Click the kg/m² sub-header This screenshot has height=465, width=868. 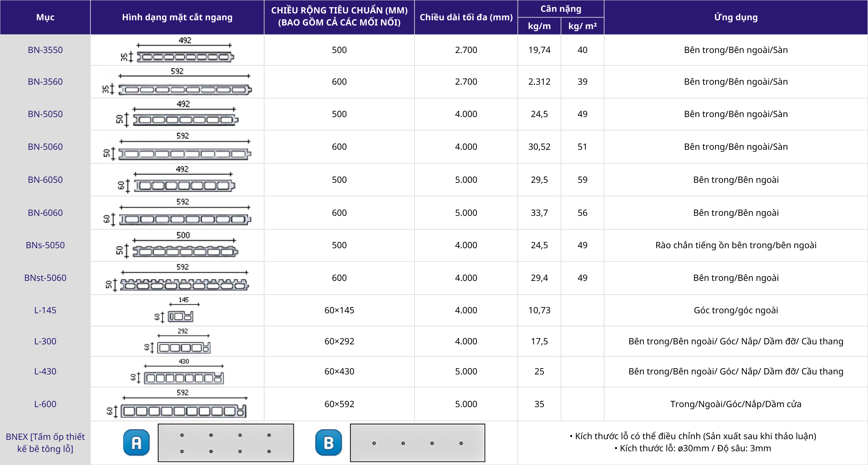(582, 26)
